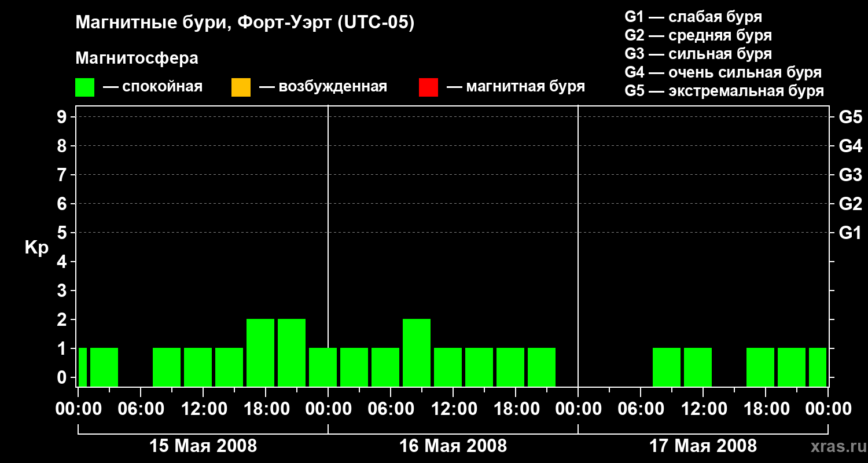Click the last green bar on May 17
Image resolution: width=868 pixels, height=463 pixels.
pyautogui.click(x=818, y=367)
